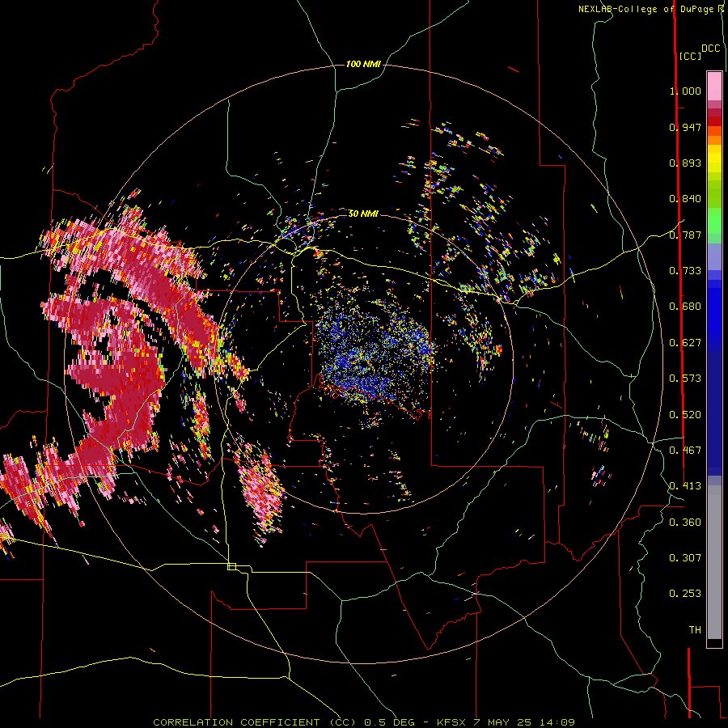Select the 0.733 scale value
728x728 pixels.
685,271
